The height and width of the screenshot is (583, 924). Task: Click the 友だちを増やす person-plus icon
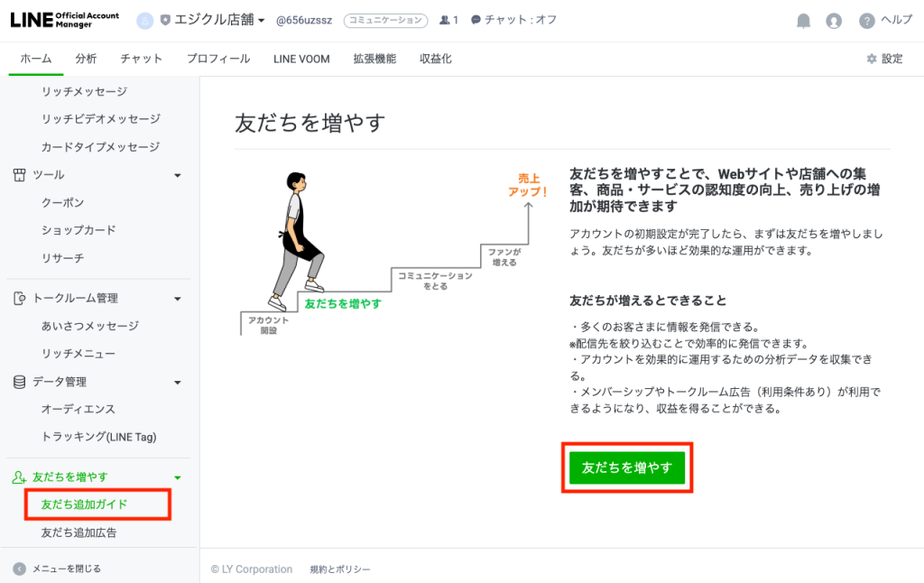tap(20, 477)
